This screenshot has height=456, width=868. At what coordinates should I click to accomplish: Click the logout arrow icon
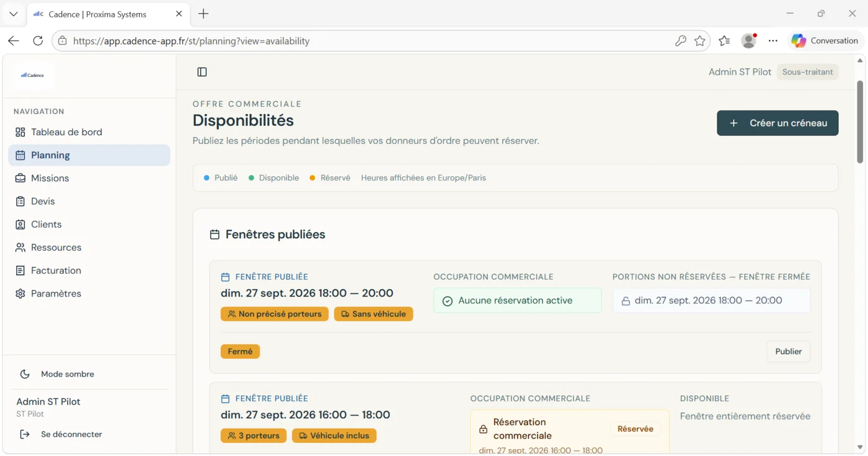(x=25, y=434)
